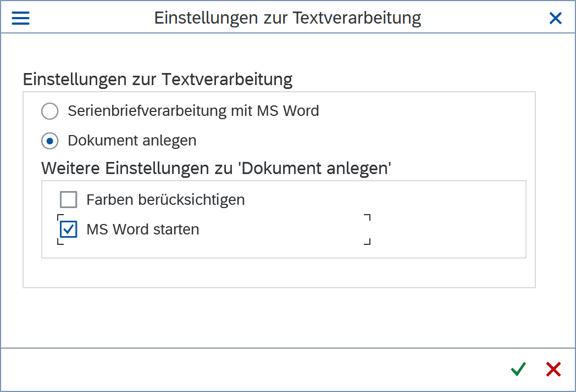Click empty space in the footer bar

247,369
